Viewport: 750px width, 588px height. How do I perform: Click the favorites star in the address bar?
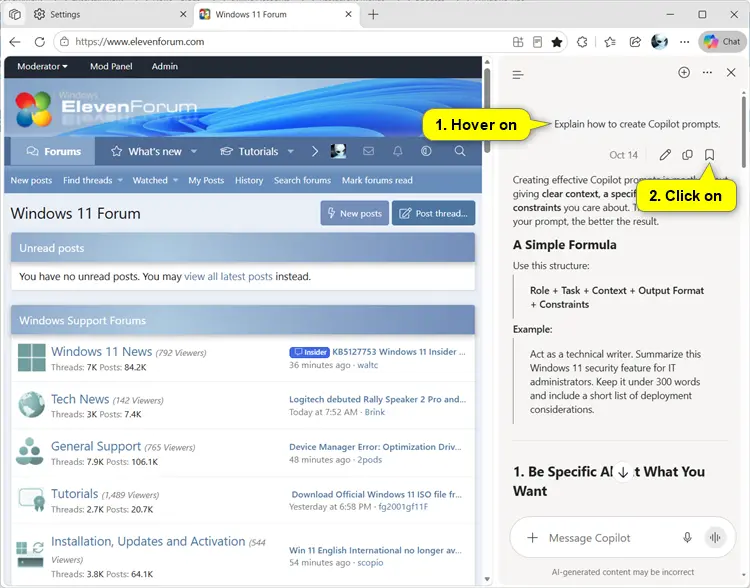pyautogui.click(x=557, y=42)
